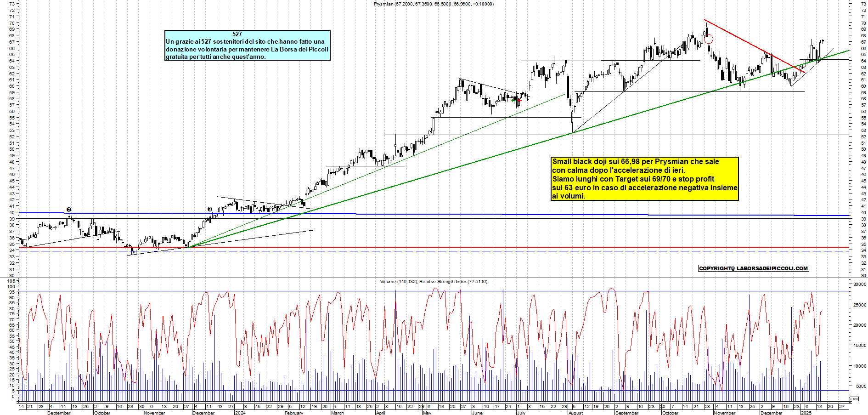868x415 pixels.
Task: Click the red circle marker near price peak
Action: coord(709,39)
